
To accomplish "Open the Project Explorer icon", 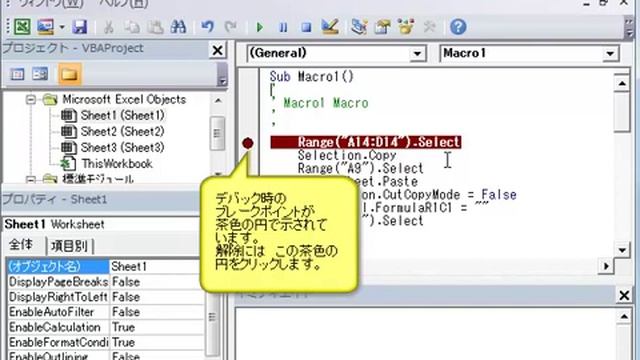I will pos(359,27).
